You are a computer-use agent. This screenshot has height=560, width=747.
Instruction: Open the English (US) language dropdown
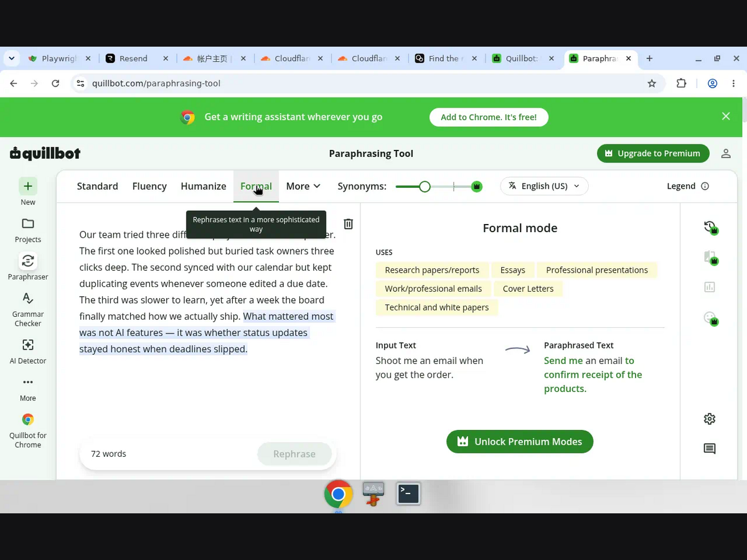tap(544, 186)
